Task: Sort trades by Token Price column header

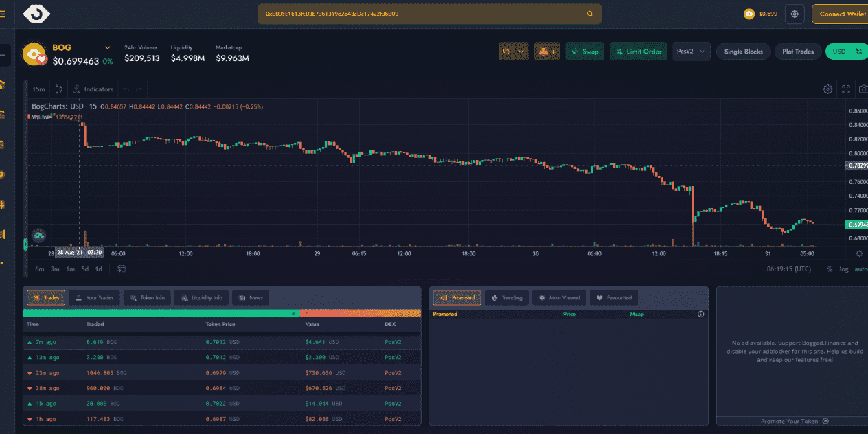Action: click(222, 324)
